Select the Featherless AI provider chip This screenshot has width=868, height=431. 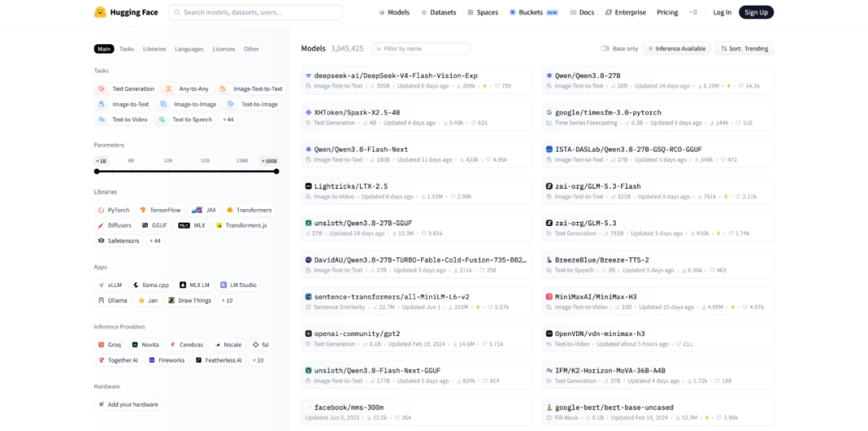point(219,360)
